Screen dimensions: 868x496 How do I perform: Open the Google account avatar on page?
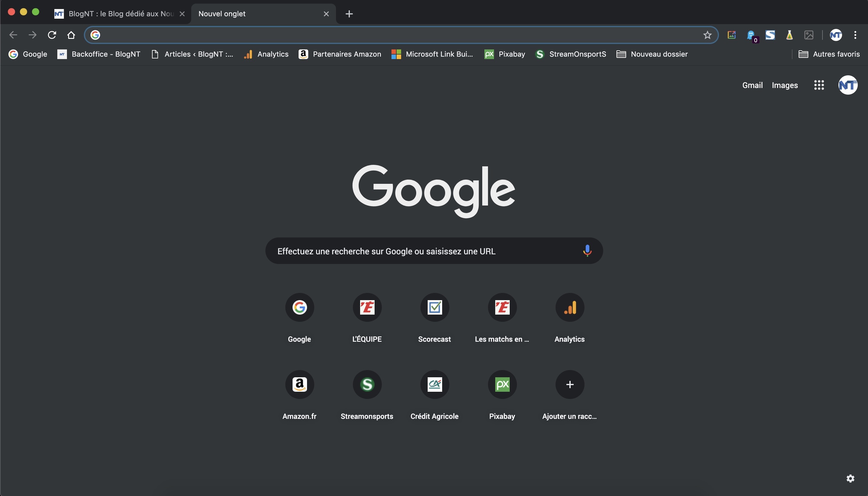(x=847, y=85)
